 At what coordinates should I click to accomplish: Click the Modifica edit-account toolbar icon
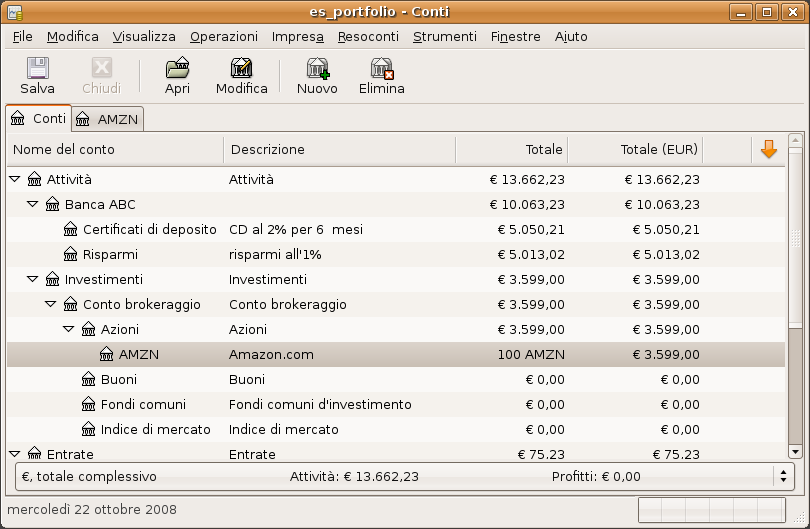point(241,68)
